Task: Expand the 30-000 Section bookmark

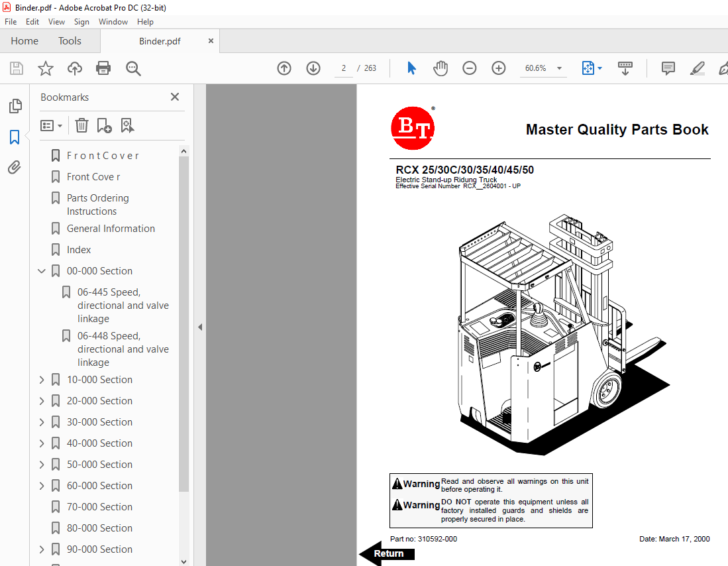Action: coord(42,422)
